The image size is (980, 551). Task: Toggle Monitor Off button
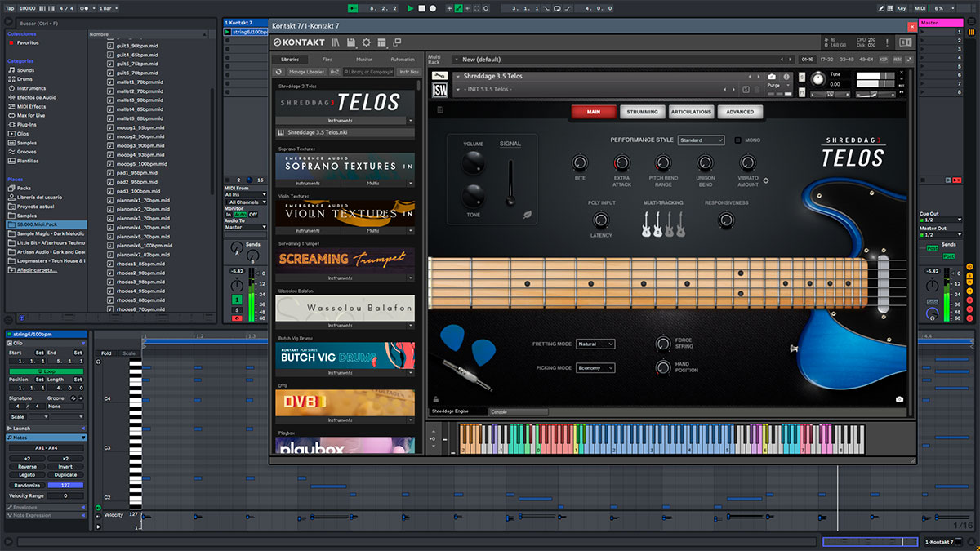253,215
